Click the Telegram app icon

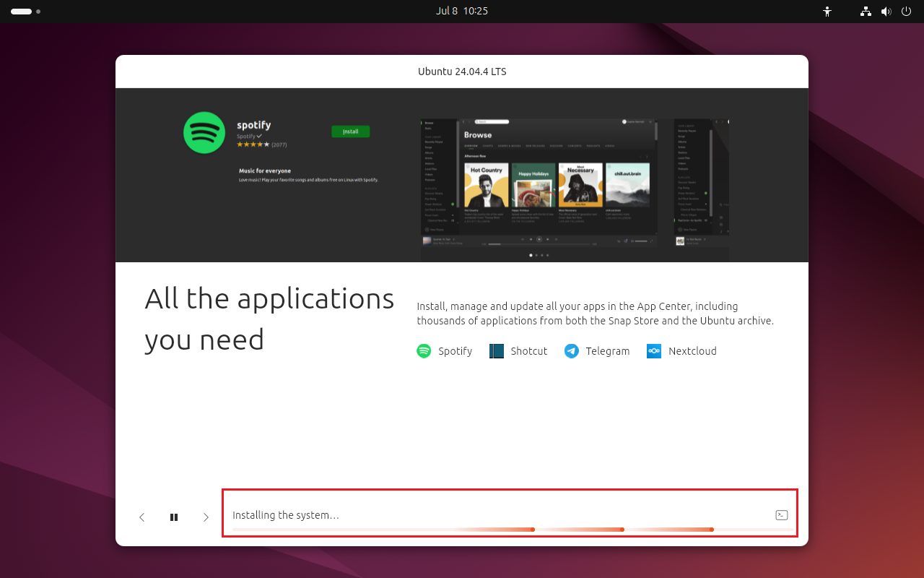pos(572,351)
